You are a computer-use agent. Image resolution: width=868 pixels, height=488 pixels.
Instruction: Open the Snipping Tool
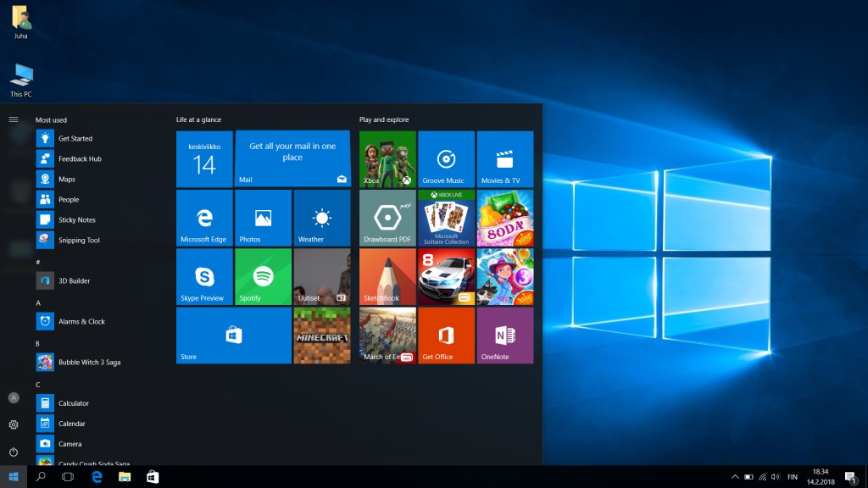coord(100,240)
